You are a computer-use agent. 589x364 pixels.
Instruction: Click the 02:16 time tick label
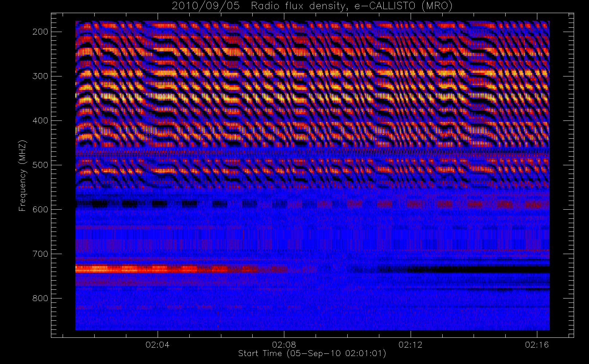coord(537,345)
